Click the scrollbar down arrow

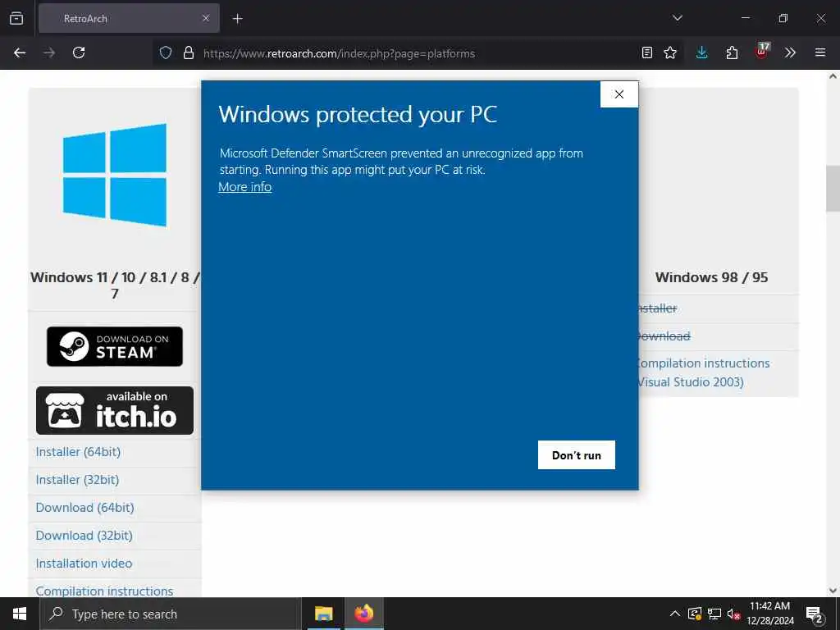tap(833, 591)
